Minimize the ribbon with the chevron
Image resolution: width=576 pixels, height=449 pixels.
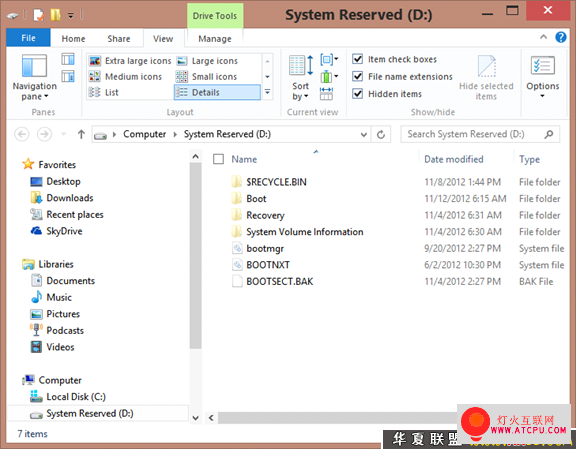[543, 37]
